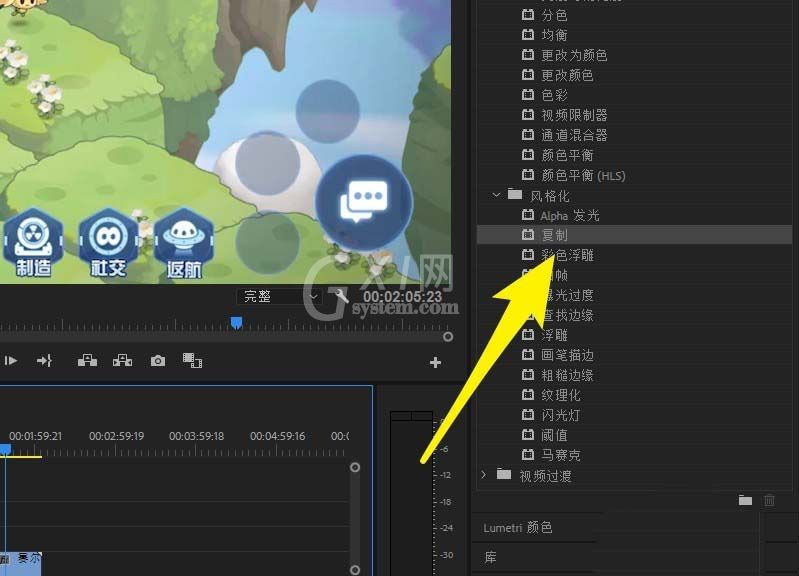Click the 风格化 folder icon
The height and width of the screenshot is (576, 799).
coord(515,194)
